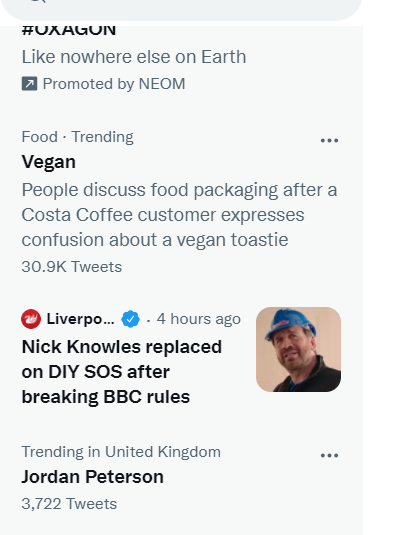Click the Trending in United Kingdom label

(121, 452)
